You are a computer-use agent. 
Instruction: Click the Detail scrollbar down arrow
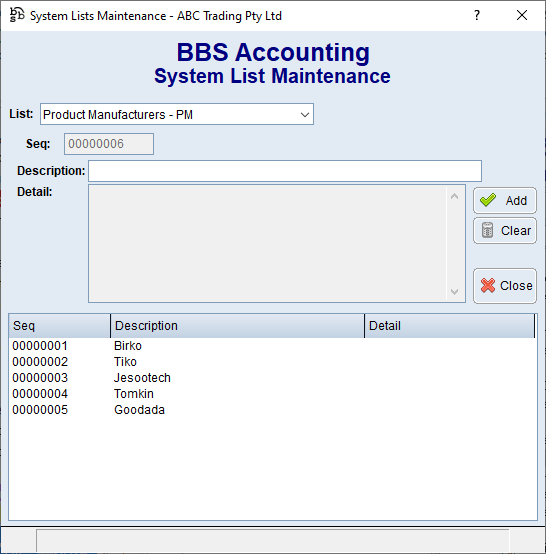pyautogui.click(x=454, y=291)
